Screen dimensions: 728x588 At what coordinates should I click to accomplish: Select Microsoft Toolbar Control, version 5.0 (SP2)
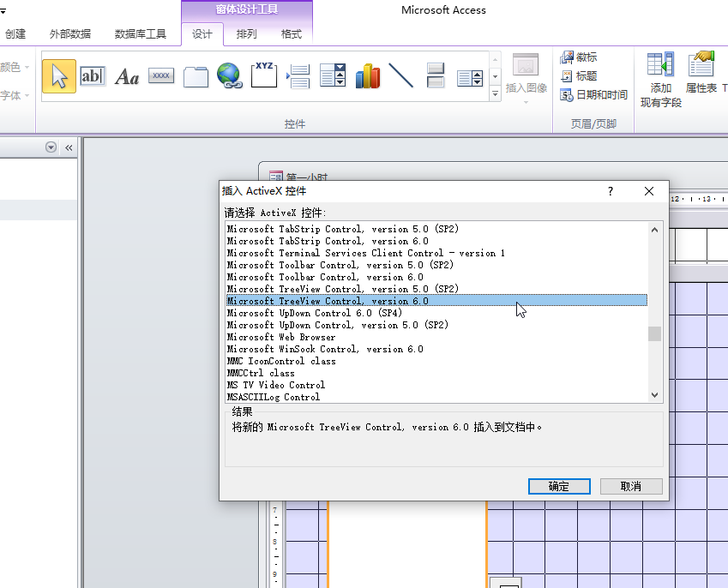click(x=436, y=265)
